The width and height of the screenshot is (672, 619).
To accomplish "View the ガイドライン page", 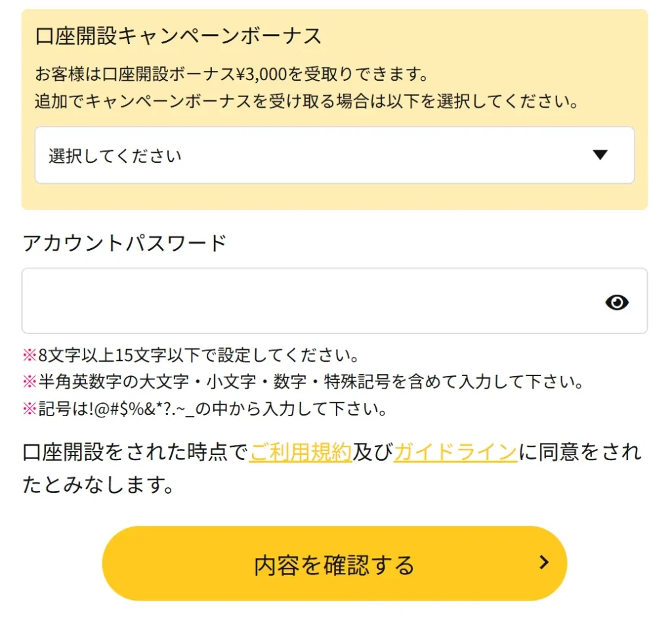I will click(x=455, y=452).
